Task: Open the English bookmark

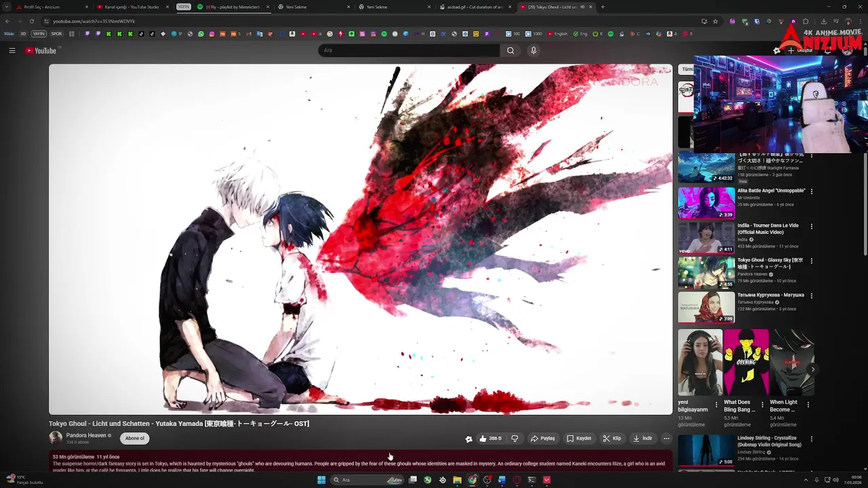Action: pyautogui.click(x=557, y=33)
